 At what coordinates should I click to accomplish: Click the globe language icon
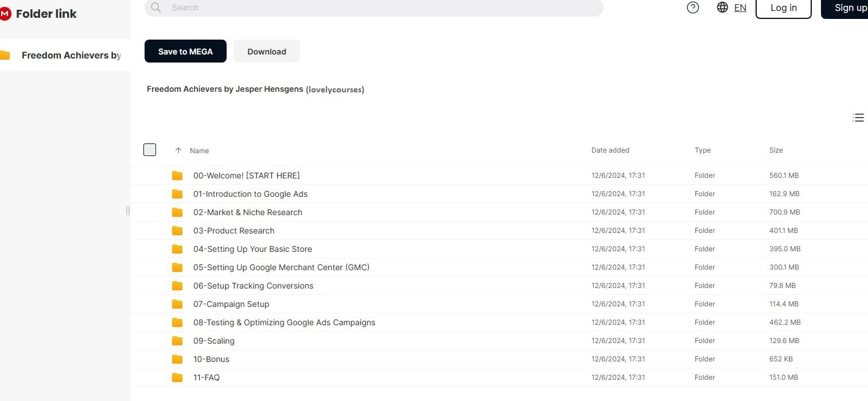(x=722, y=7)
